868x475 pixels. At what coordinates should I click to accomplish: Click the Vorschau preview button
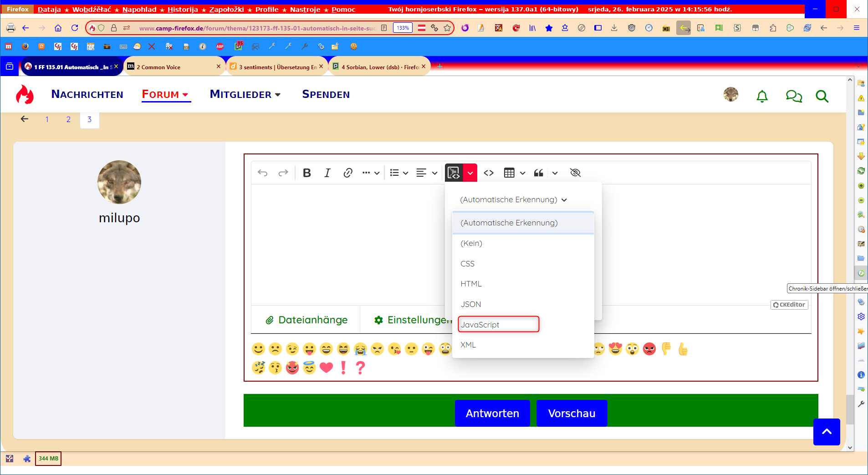coord(572,413)
